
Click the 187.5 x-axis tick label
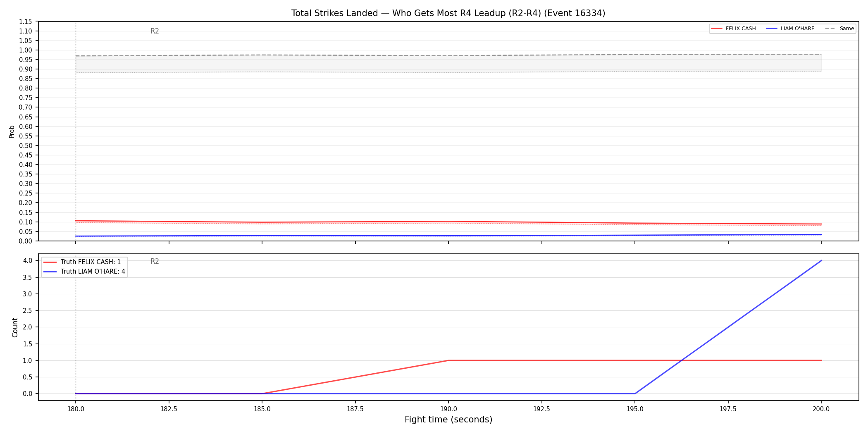(355, 409)
